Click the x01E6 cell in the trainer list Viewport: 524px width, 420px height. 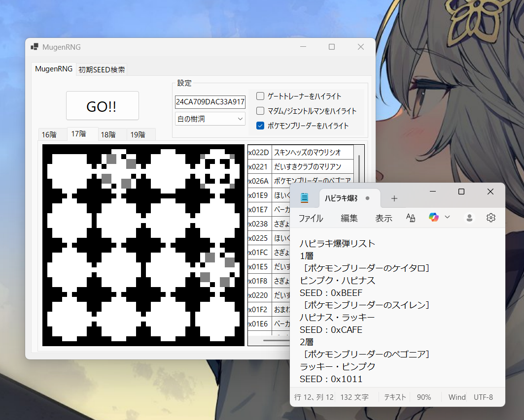coord(260,324)
